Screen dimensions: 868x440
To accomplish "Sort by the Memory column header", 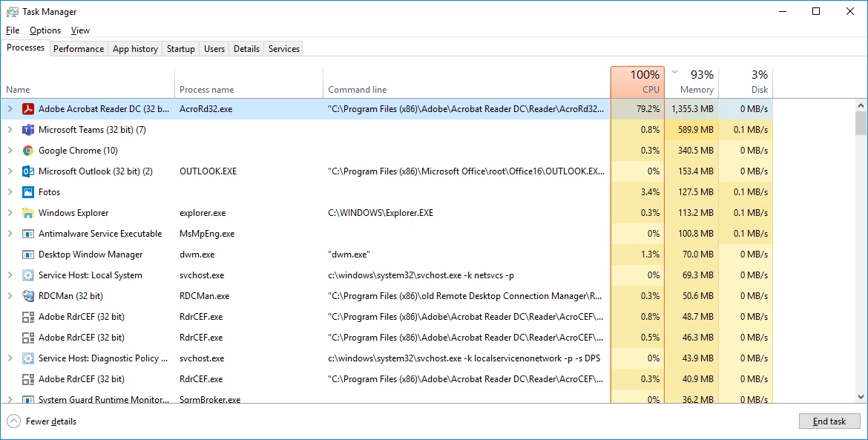I will 691,82.
